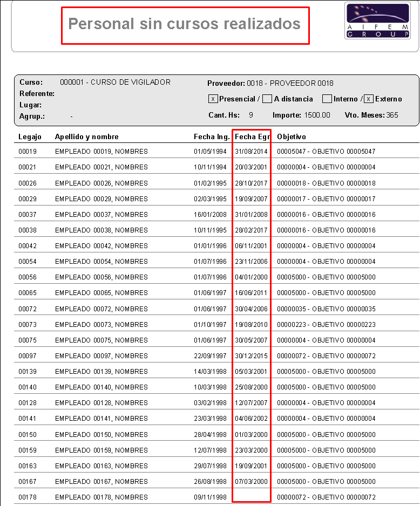Click the Vto. Meses value 365
Image resolution: width=420 pixels, height=506 pixels.
point(392,115)
